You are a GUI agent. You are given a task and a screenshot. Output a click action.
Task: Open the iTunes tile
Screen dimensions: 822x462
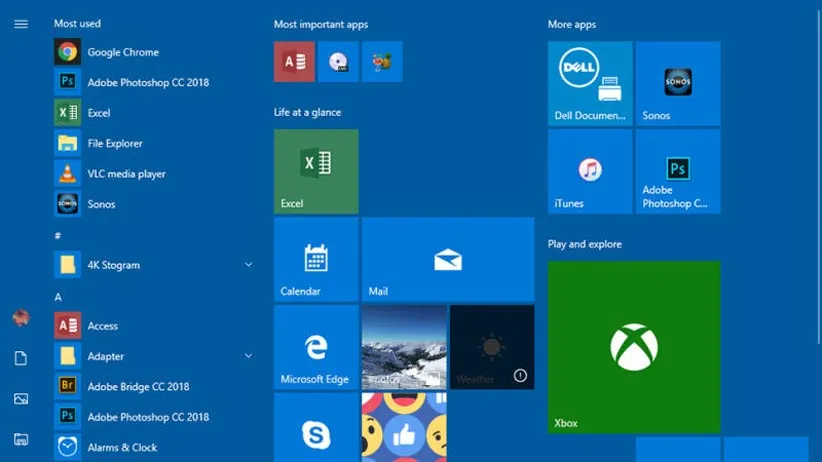590,171
